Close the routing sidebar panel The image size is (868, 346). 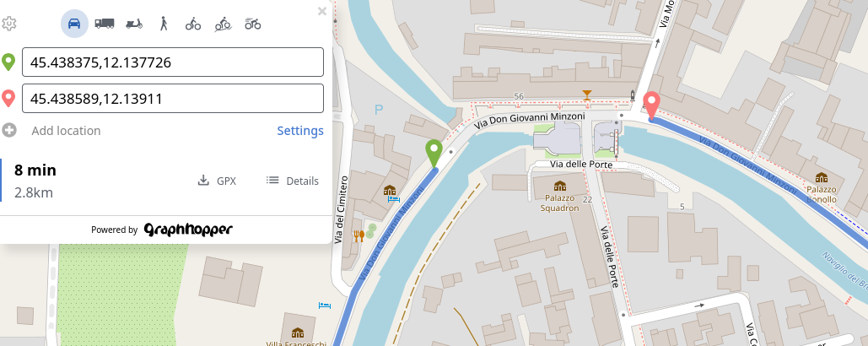point(322,11)
